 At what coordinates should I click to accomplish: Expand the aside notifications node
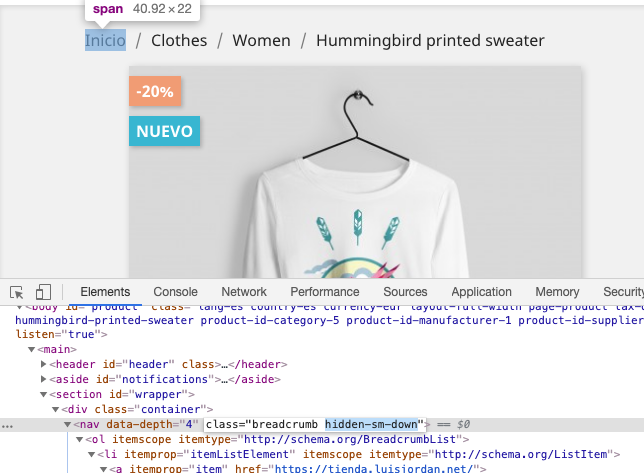point(43,379)
